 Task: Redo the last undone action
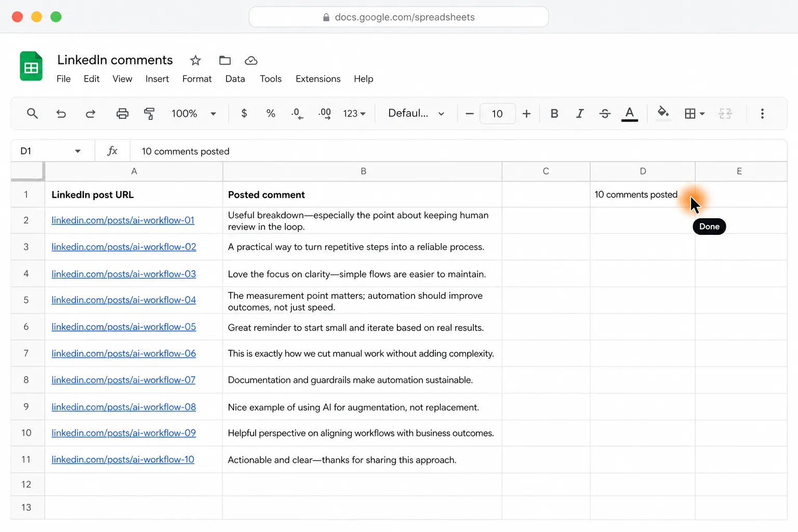(x=90, y=113)
